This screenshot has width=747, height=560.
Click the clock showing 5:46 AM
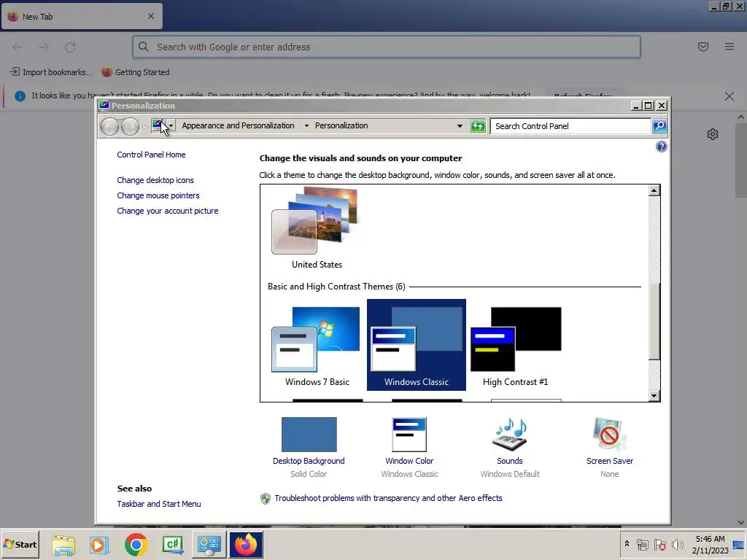click(x=711, y=539)
